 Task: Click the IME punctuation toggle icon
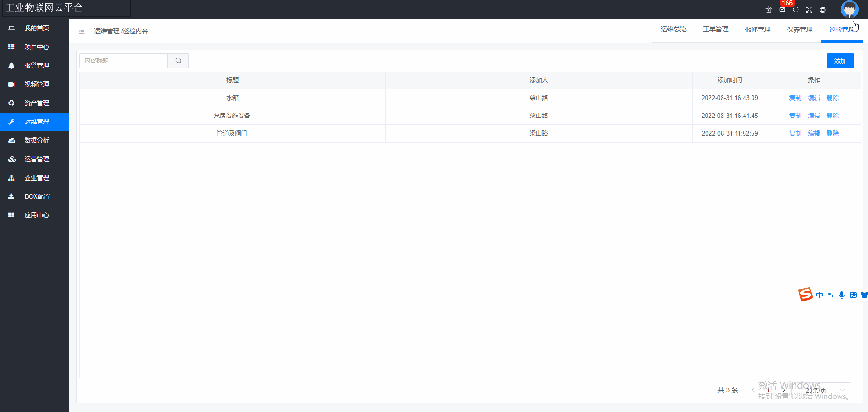click(x=831, y=295)
